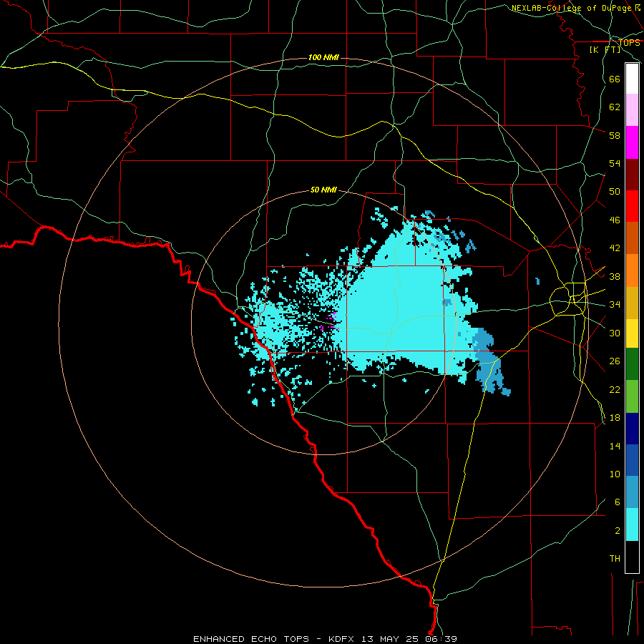Click the 54 legend value
644x644 pixels.
click(x=615, y=163)
